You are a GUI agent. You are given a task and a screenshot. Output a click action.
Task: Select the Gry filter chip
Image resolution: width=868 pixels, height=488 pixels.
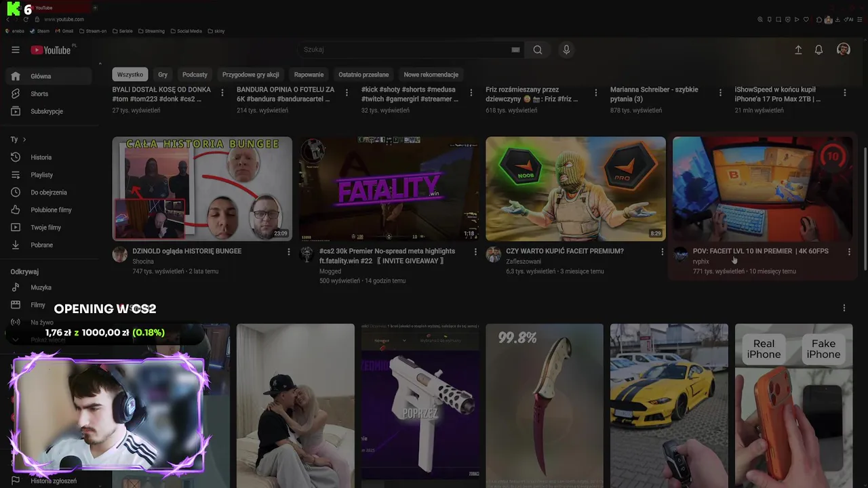[x=163, y=75]
